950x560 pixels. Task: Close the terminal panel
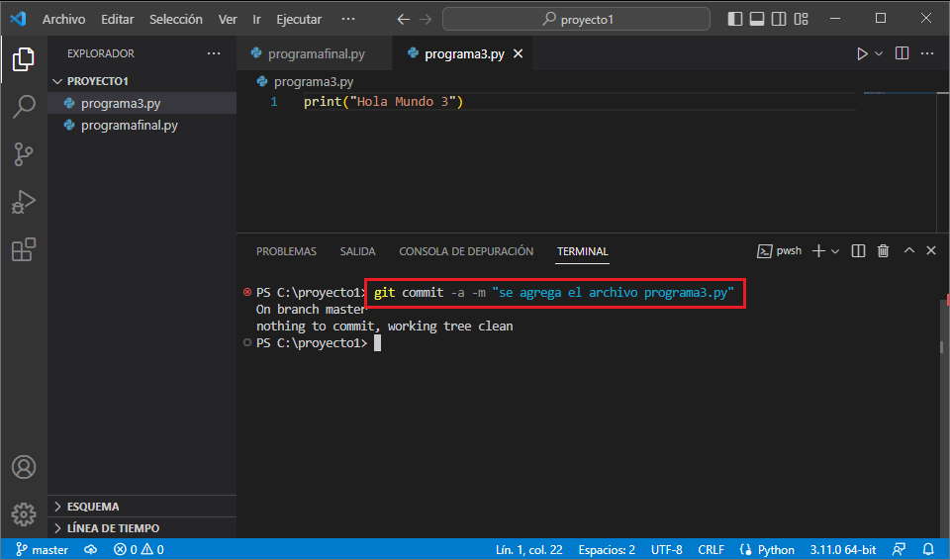pos(931,250)
